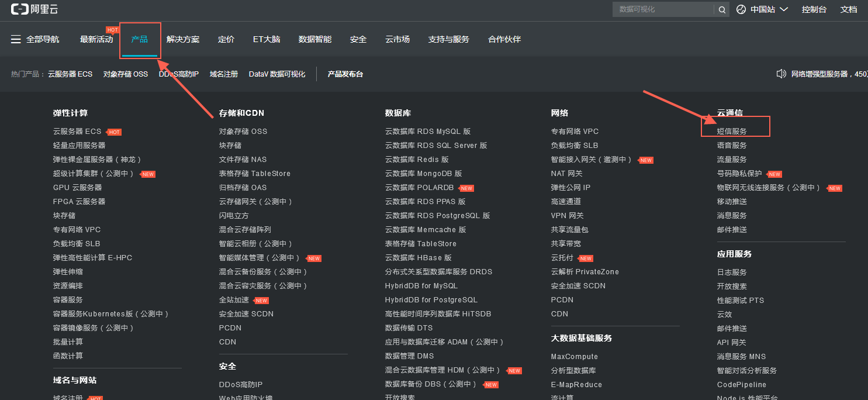868x400 pixels.
Task: Click hot product 对象存储 OSS shortcut
Action: pos(126,74)
